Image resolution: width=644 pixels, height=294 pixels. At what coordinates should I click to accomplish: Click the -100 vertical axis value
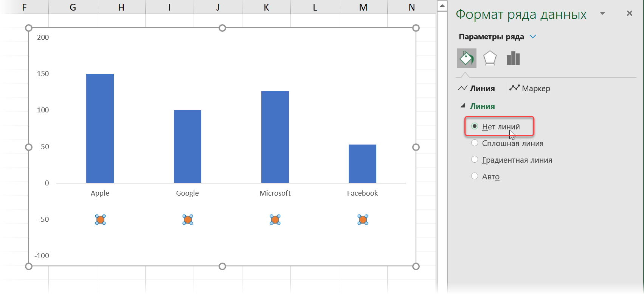coord(42,256)
